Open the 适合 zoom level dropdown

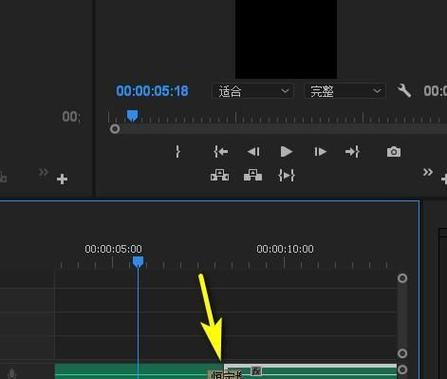(253, 91)
